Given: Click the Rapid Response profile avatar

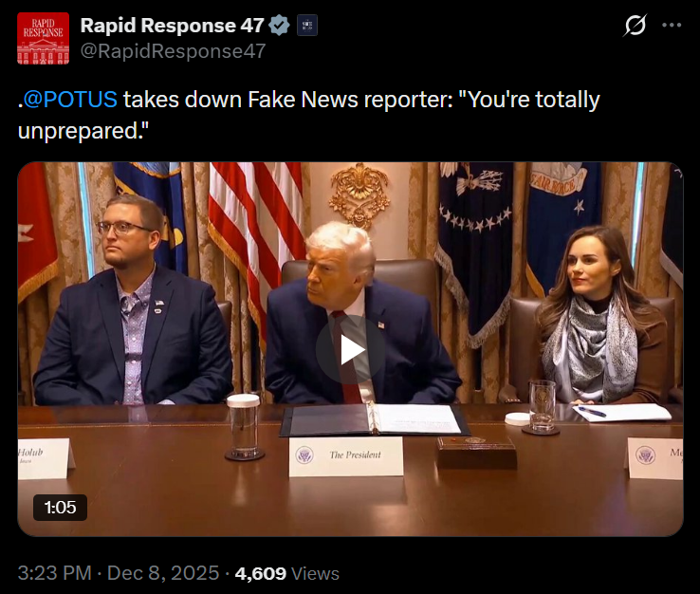Looking at the screenshot, I should [43, 38].
